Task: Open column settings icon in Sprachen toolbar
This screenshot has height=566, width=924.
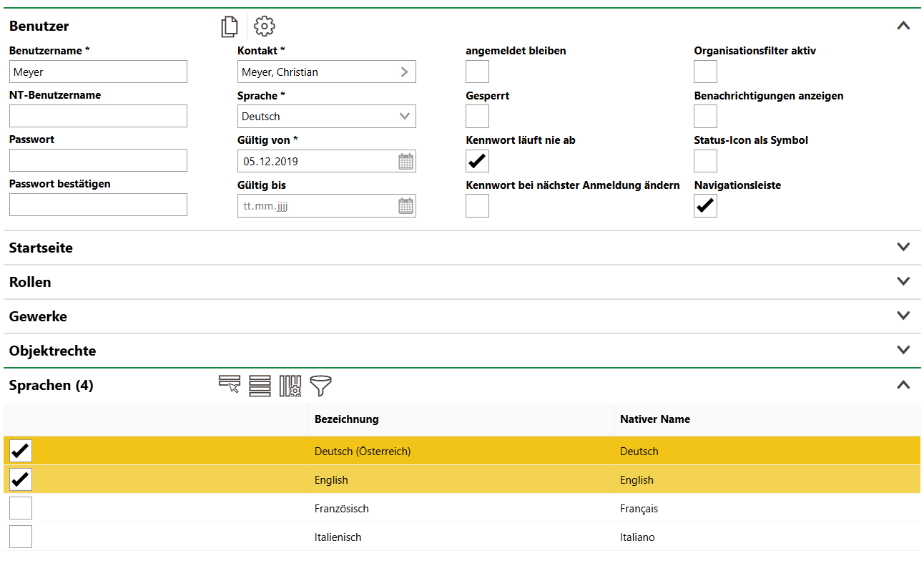Action: 290,386
